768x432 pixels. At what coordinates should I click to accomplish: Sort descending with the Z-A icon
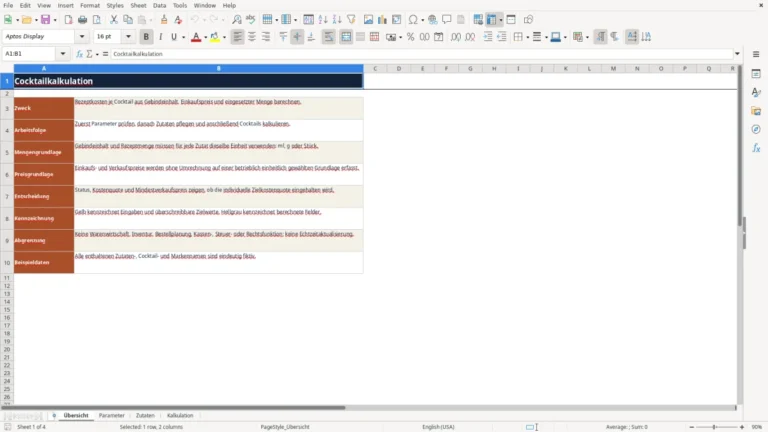tap(337, 20)
